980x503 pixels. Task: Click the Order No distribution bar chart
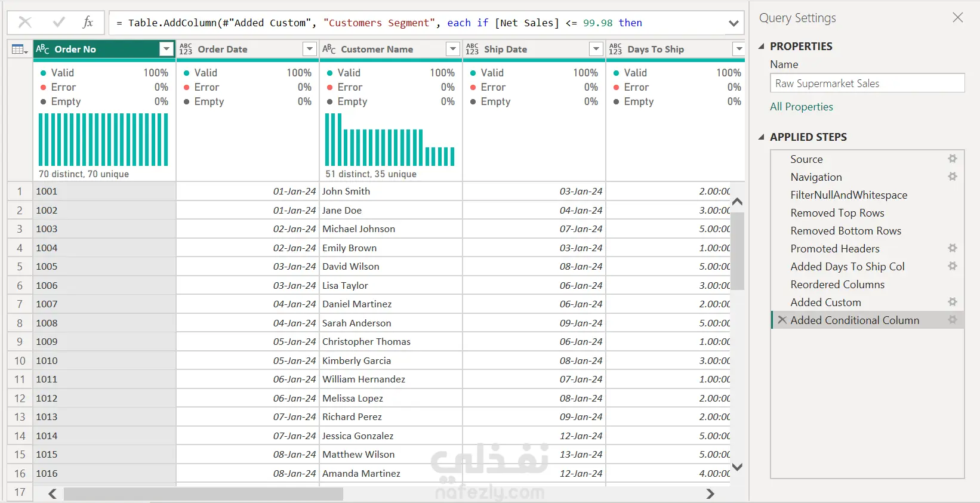[103, 140]
